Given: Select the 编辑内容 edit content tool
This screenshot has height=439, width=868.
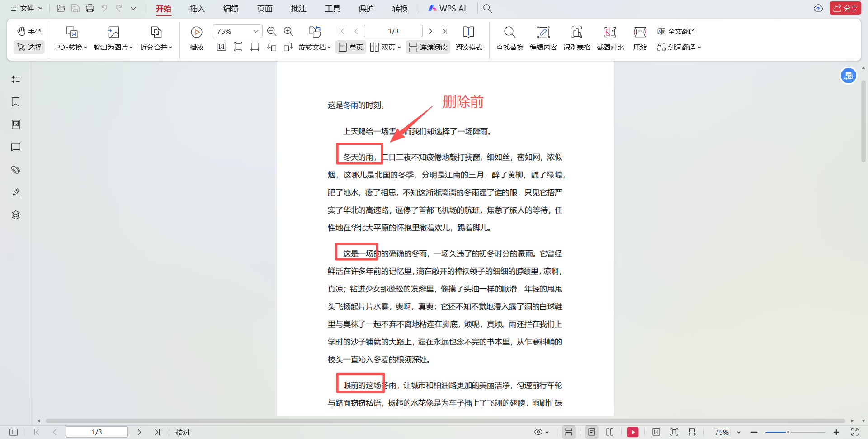Looking at the screenshot, I should tap(543, 38).
